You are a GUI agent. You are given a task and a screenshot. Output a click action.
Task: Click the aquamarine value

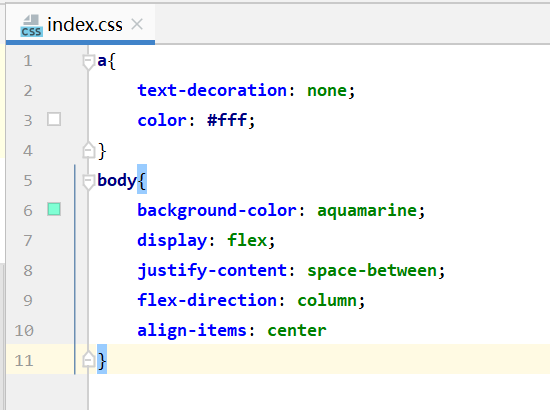point(367,211)
